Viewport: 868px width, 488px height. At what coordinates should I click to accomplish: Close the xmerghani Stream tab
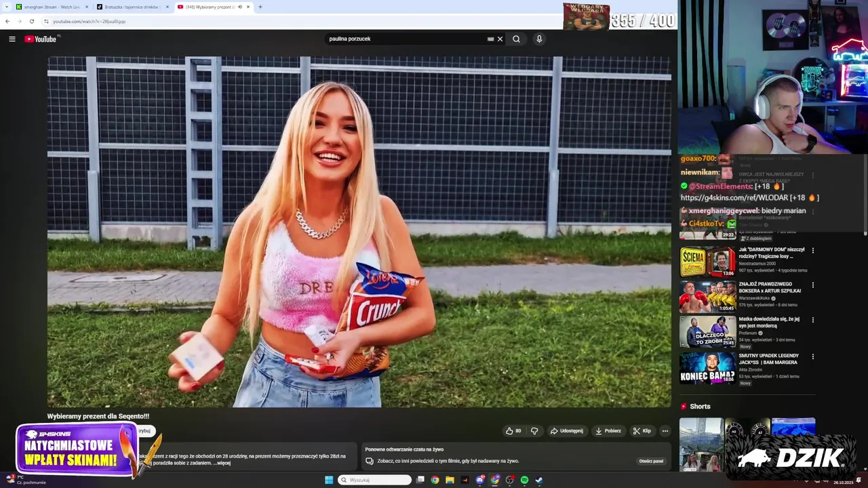point(86,7)
